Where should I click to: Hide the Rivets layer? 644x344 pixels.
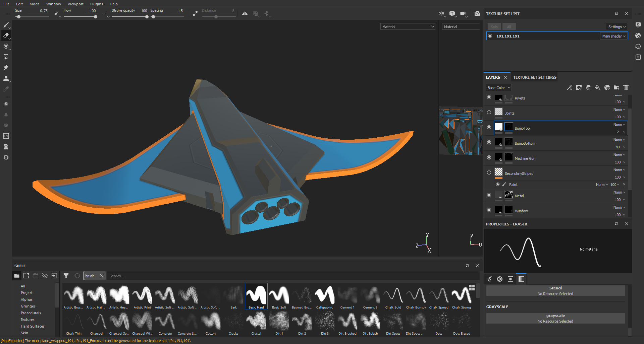pyautogui.click(x=489, y=97)
